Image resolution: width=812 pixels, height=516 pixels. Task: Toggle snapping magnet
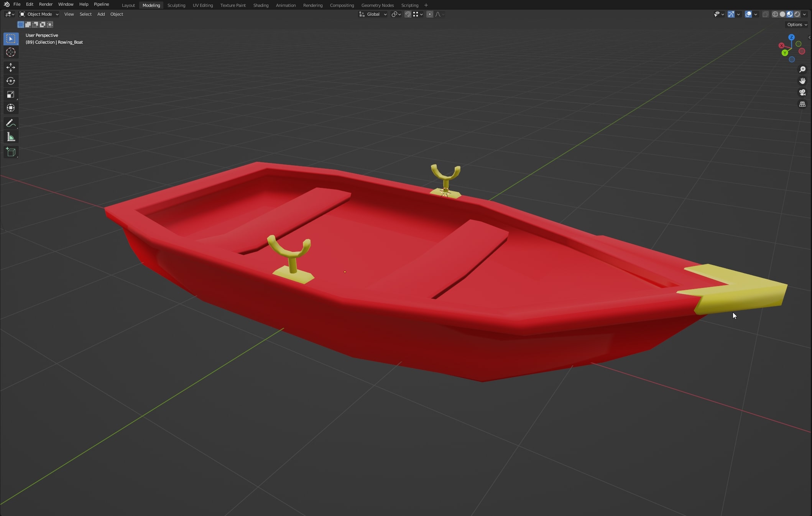(x=408, y=14)
